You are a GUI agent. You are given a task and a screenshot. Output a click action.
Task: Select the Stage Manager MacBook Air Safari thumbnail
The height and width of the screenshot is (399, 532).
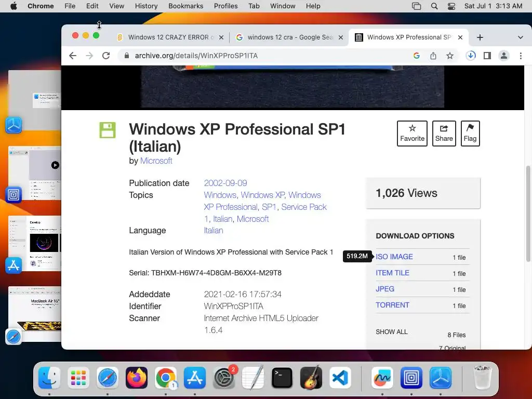coord(35,314)
